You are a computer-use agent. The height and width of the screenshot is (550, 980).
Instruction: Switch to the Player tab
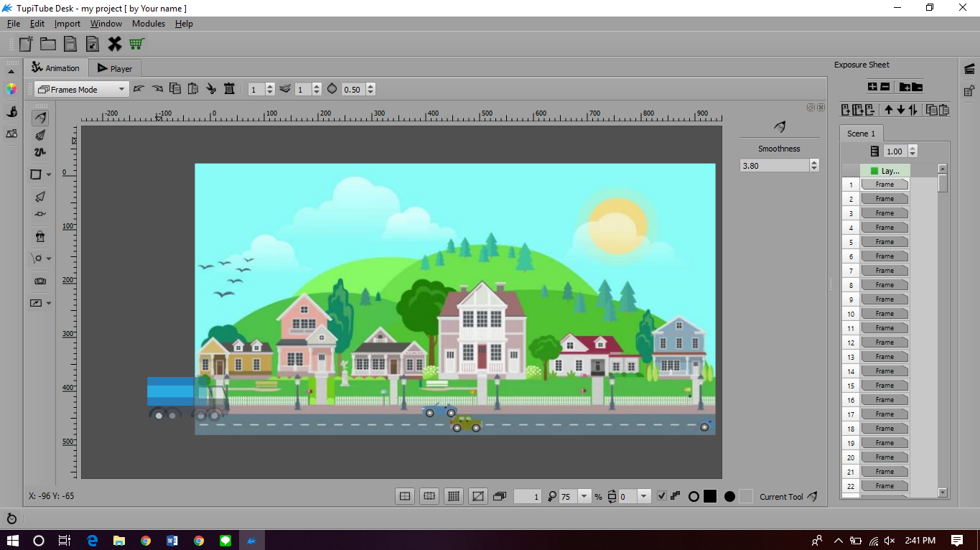[x=115, y=68]
